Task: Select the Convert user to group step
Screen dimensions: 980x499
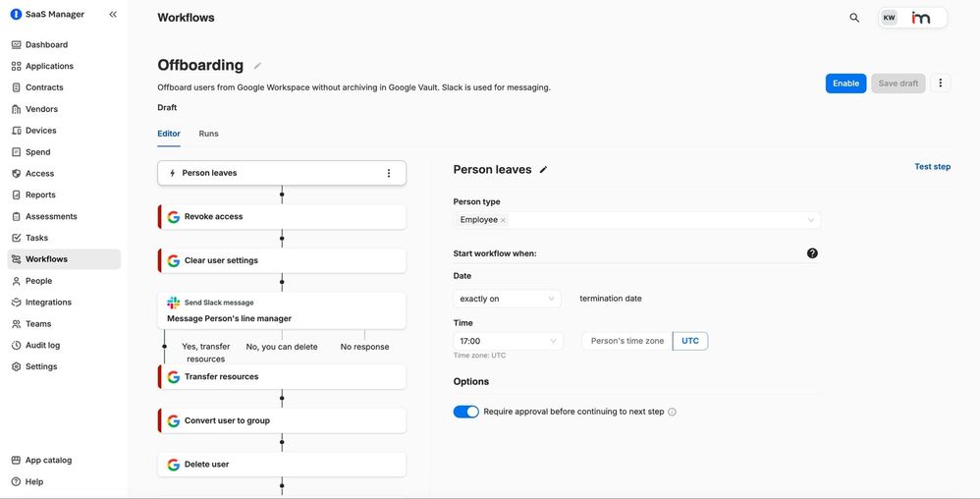Action: click(282, 420)
